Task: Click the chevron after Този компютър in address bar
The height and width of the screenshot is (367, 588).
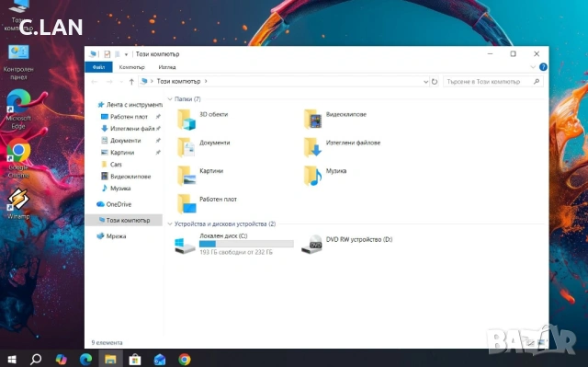Action: click(x=206, y=82)
